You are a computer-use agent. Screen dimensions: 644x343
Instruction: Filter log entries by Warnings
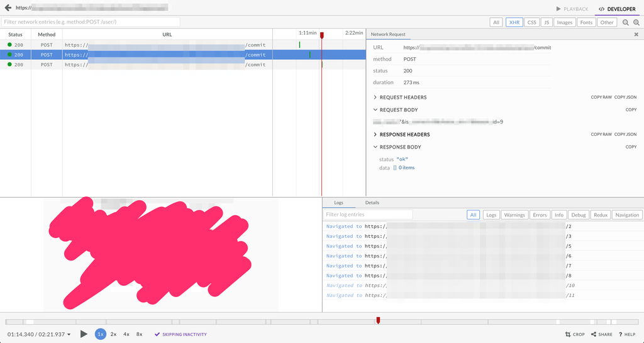click(514, 215)
